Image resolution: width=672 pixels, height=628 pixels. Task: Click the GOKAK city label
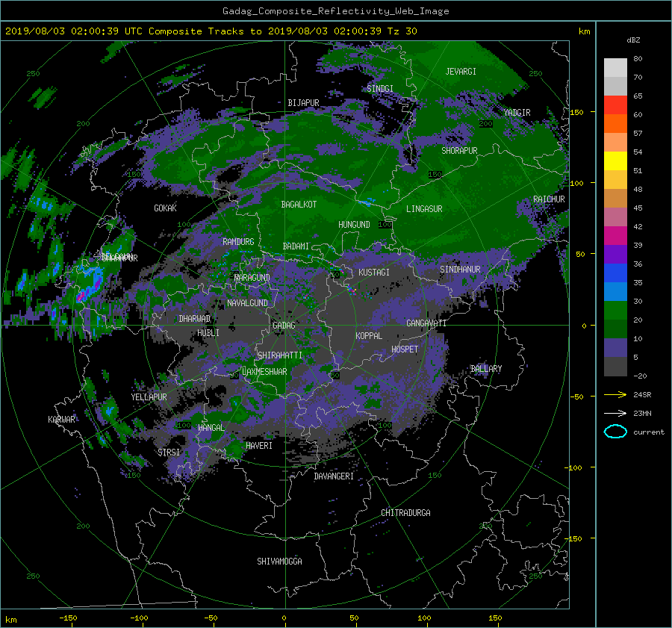point(165,208)
